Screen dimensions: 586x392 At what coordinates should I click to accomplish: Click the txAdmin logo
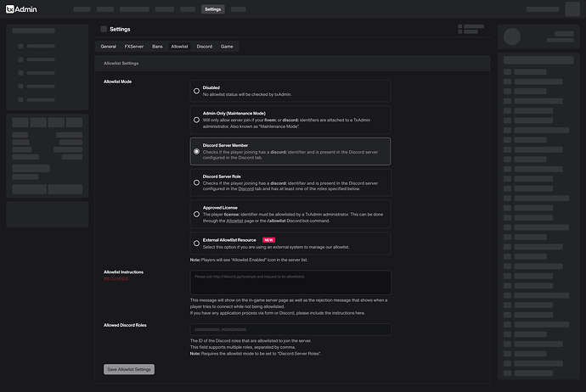click(21, 9)
